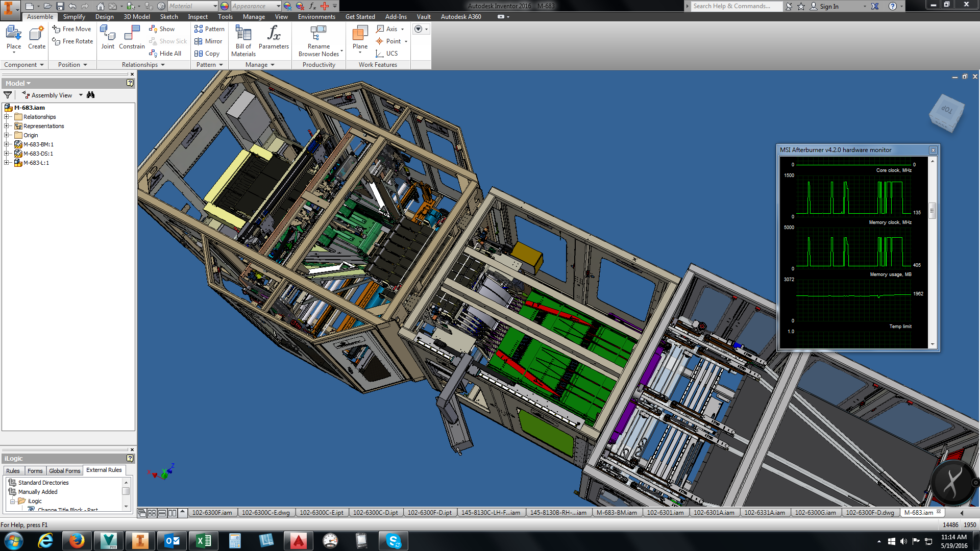Open the Simplify ribbon tab
Image resolution: width=980 pixels, height=551 pixels.
click(x=74, y=17)
